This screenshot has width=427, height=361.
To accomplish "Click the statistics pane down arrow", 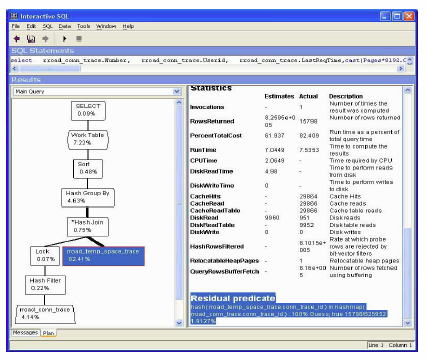I will 407,323.
